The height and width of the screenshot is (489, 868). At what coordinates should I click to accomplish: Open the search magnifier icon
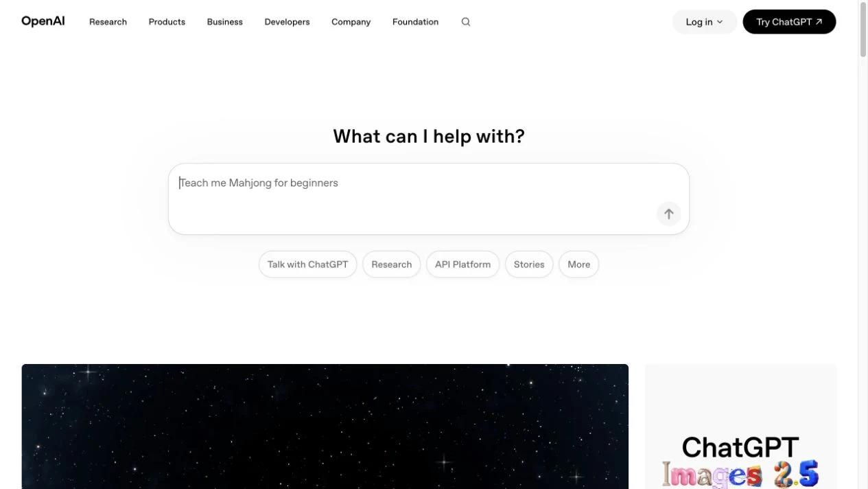[x=466, y=22]
